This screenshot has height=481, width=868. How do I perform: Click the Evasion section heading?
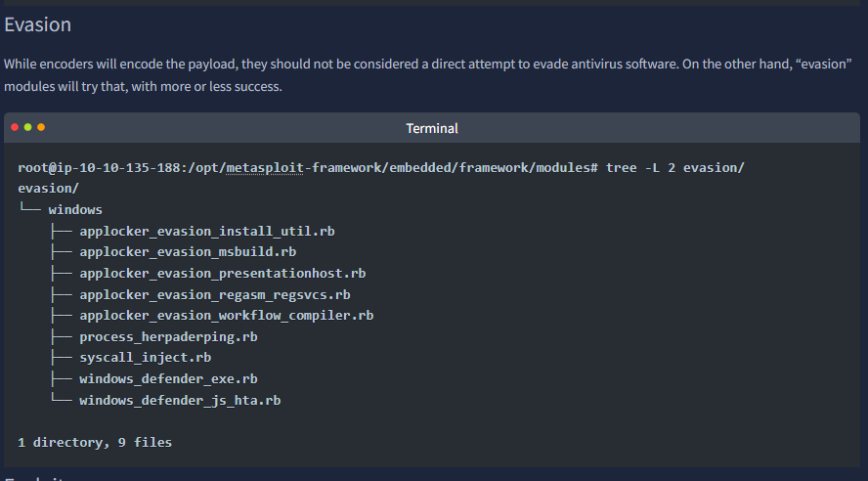38,24
